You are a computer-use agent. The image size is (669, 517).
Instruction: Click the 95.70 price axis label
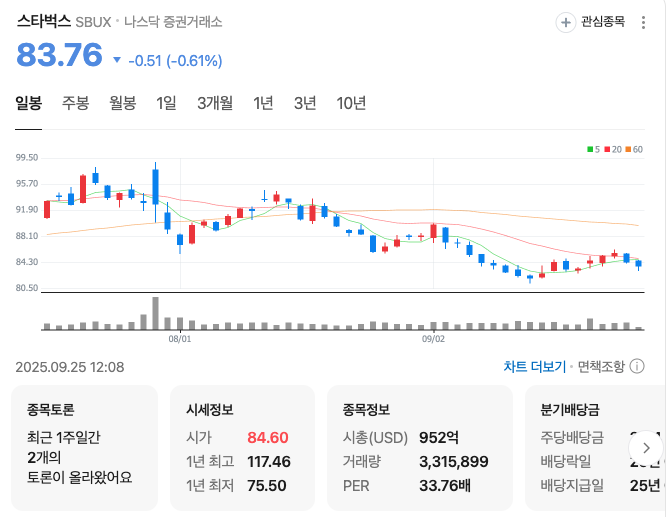coord(27,184)
